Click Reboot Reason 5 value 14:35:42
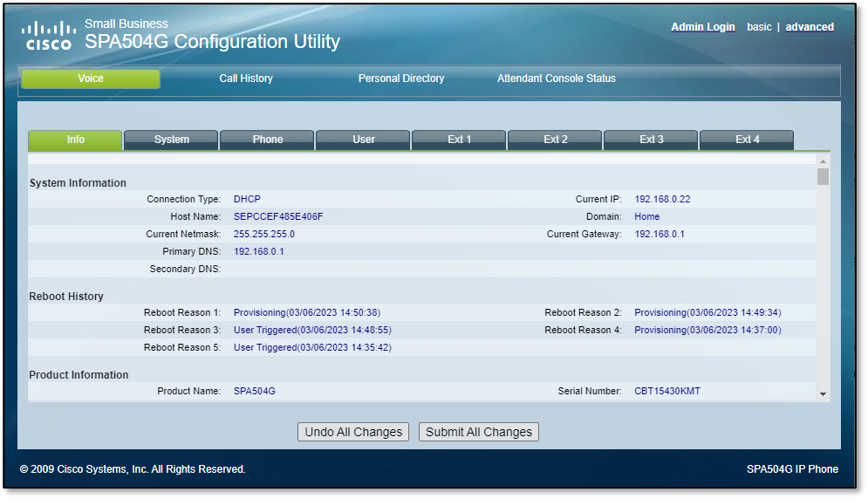 pyautogui.click(x=312, y=347)
